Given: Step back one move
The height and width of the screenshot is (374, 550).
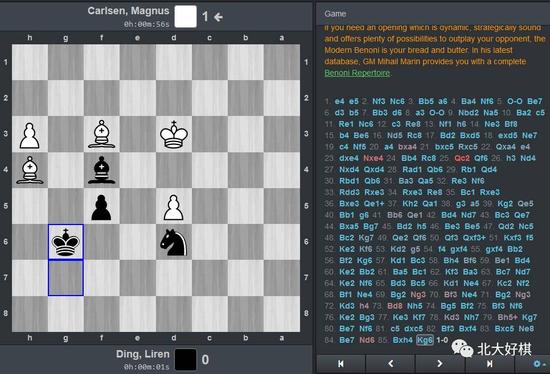Looking at the screenshot, I should tap(390, 364).
